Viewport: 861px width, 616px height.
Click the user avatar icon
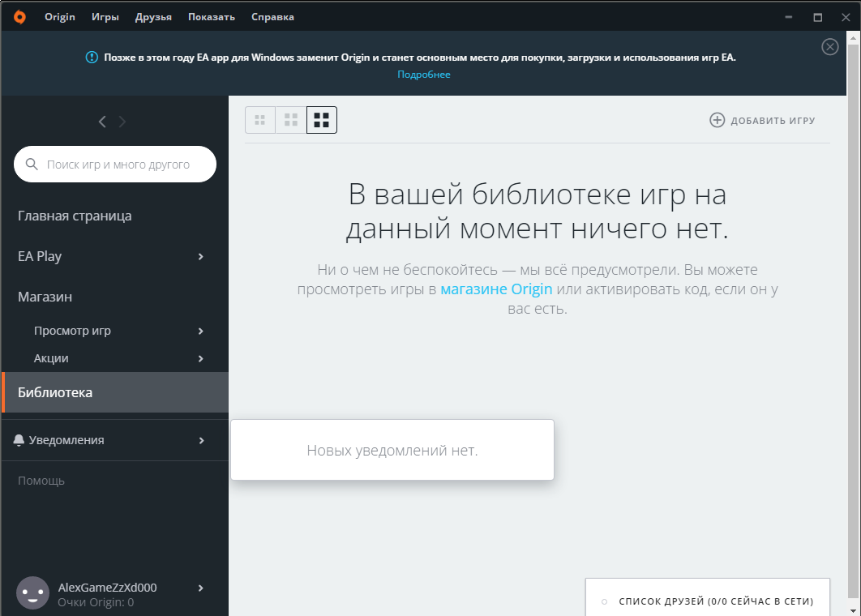(x=33, y=593)
